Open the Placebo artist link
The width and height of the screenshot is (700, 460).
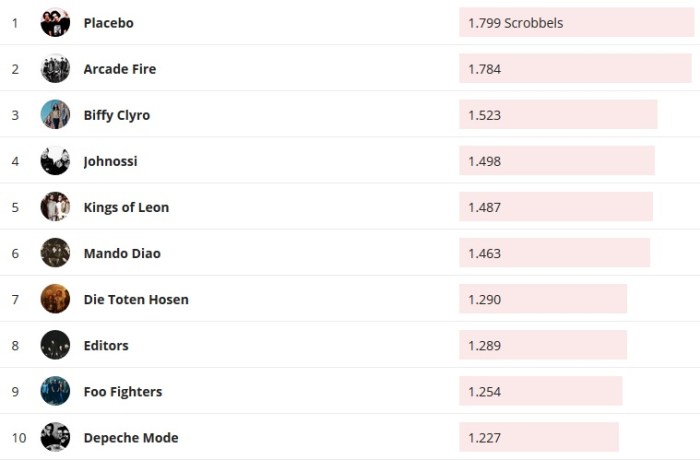pos(108,23)
